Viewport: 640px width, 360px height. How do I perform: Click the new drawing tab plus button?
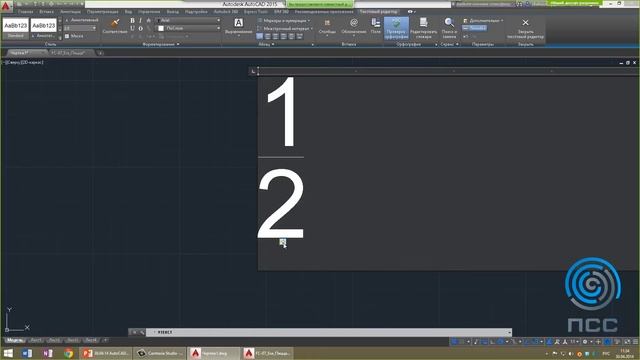click(100, 53)
